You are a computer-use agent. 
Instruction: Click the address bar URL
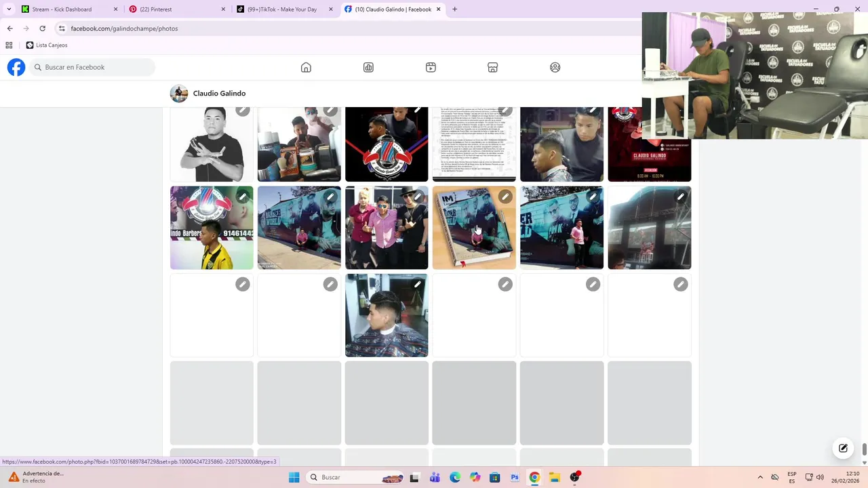(x=124, y=28)
